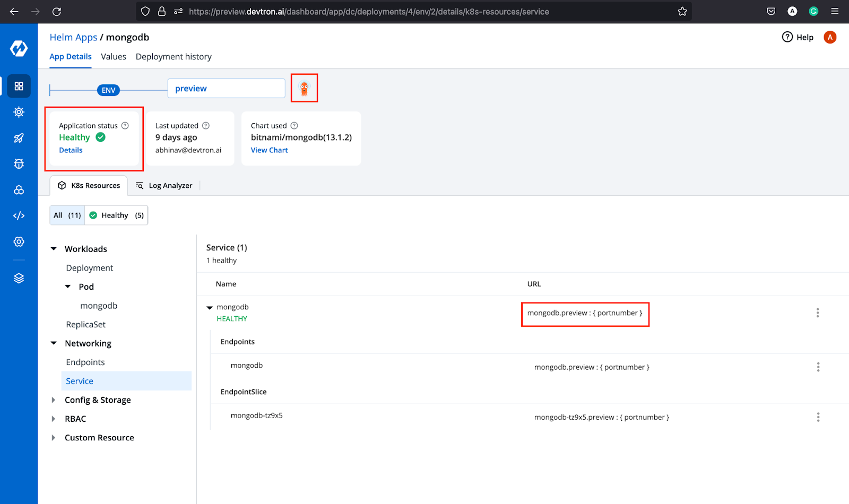
Task: Click the bug security icon in sidebar
Action: pyautogui.click(x=19, y=164)
